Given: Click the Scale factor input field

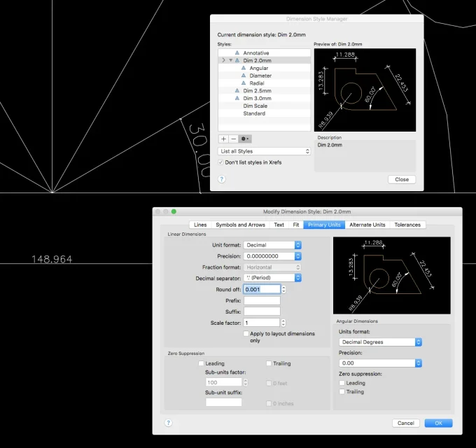Looking at the screenshot, I should 261,323.
